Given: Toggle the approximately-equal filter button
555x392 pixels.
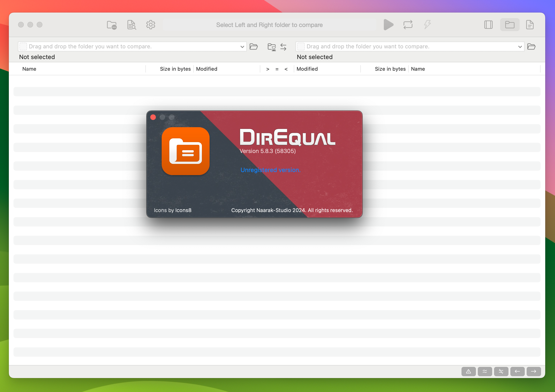Looking at the screenshot, I should 485,372.
